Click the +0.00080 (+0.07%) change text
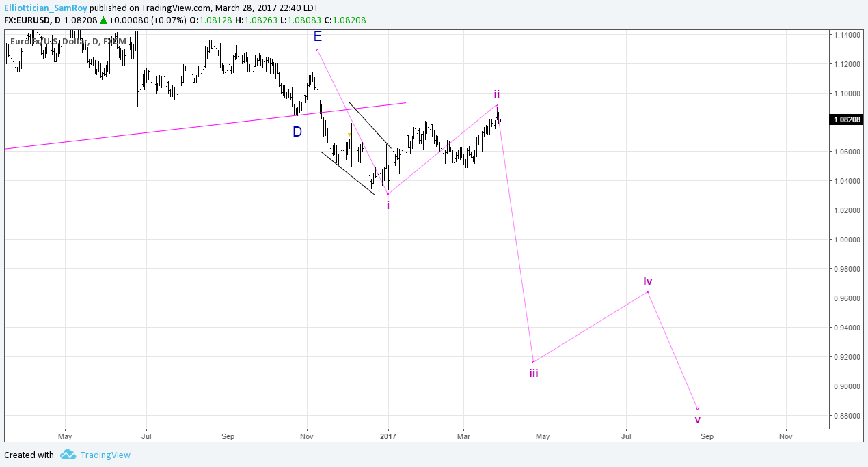The image size is (868, 467). click(147, 20)
